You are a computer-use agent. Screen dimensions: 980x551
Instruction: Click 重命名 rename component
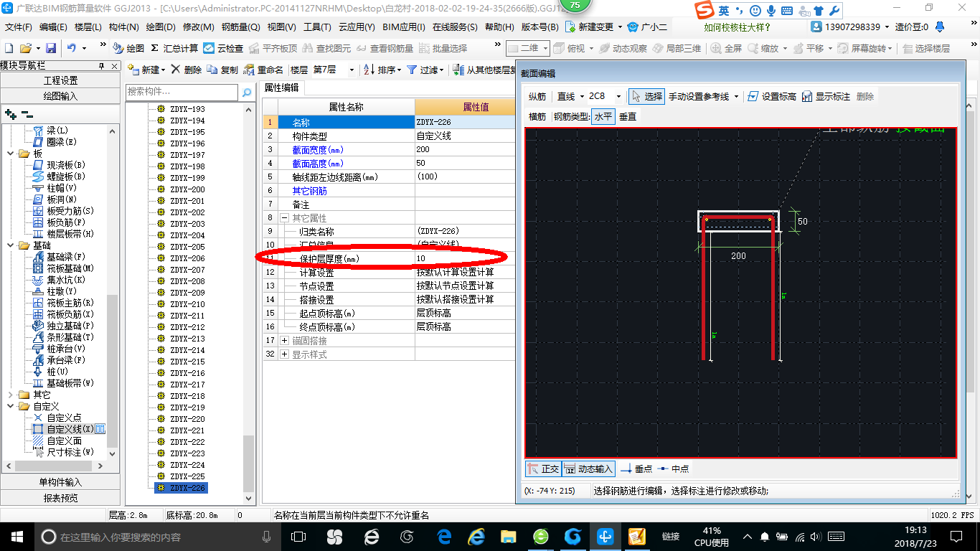pos(263,70)
